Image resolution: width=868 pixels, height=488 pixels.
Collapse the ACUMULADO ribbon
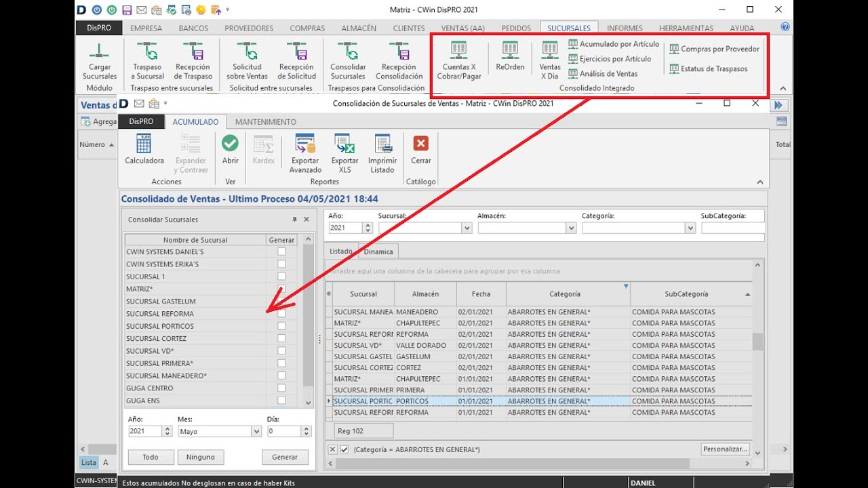[x=759, y=182]
